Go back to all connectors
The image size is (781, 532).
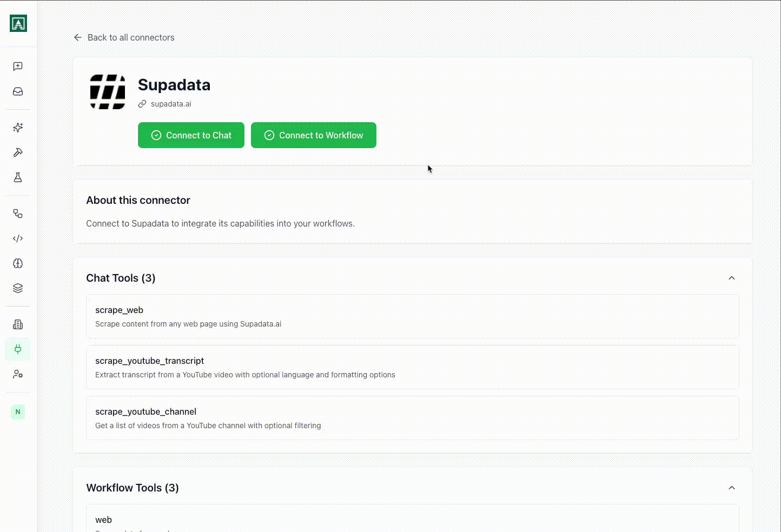[x=124, y=37]
